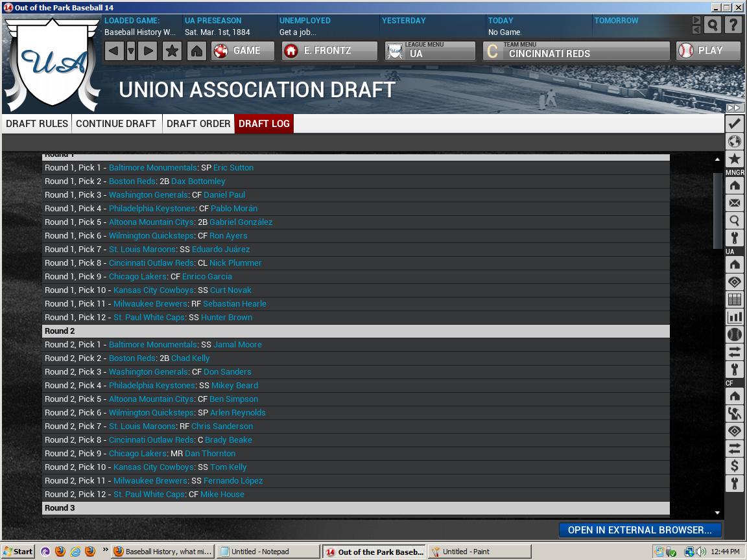Image resolution: width=747 pixels, height=560 pixels.
Task: Click OPEN IN EXTERNAL BROWSER button
Action: (x=639, y=530)
